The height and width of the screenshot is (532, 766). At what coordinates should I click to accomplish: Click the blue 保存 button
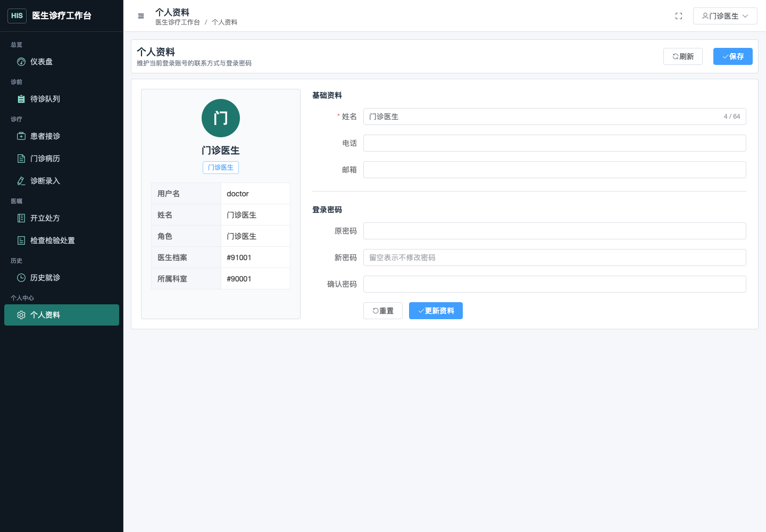click(x=733, y=56)
